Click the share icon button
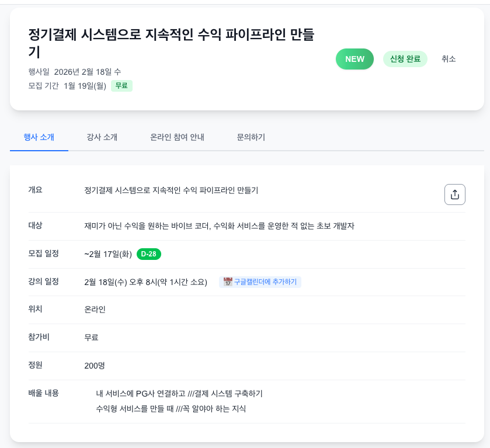Image resolution: width=490 pixels, height=448 pixels. point(455,195)
